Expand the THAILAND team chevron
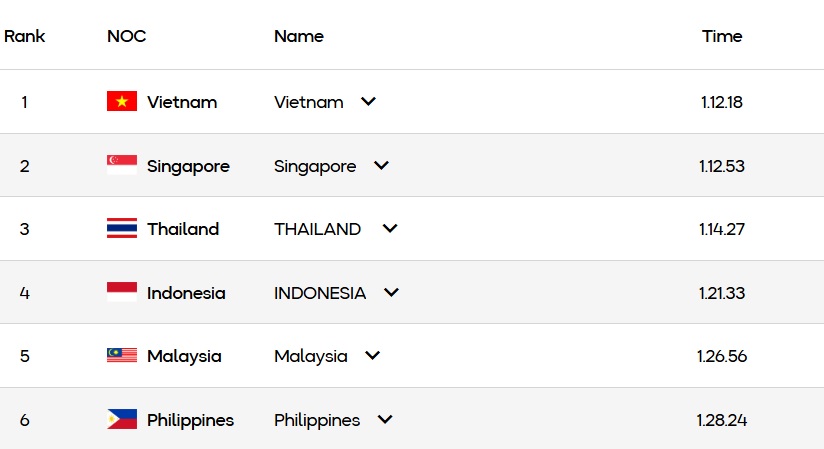Screen dimensions: 824x449 click(390, 229)
